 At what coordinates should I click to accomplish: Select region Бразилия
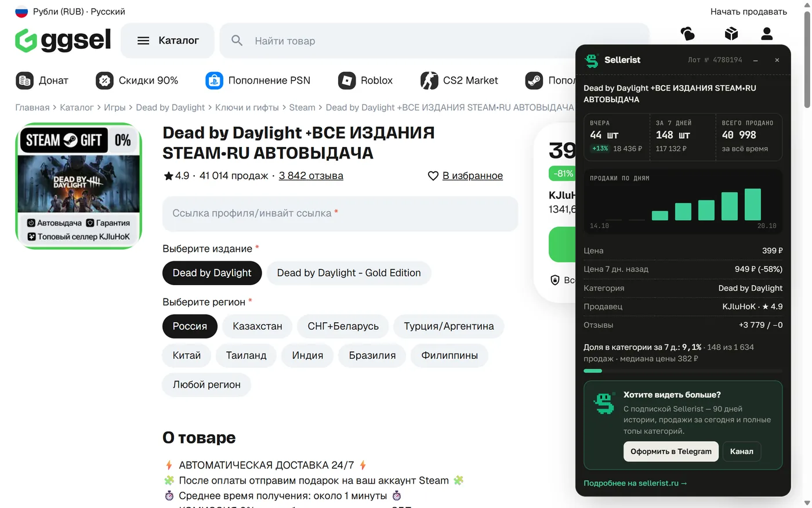[x=372, y=355]
